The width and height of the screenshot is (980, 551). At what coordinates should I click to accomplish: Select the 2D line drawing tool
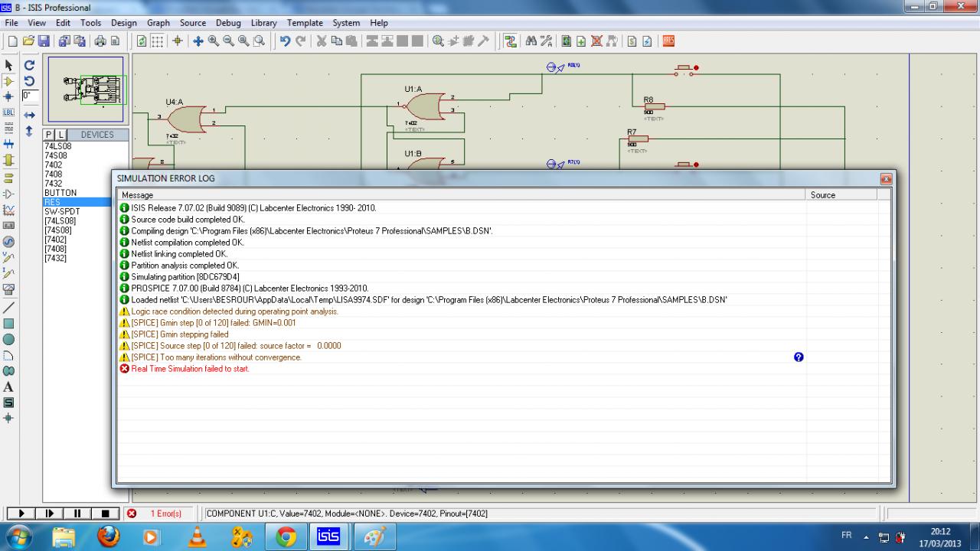pos(9,307)
